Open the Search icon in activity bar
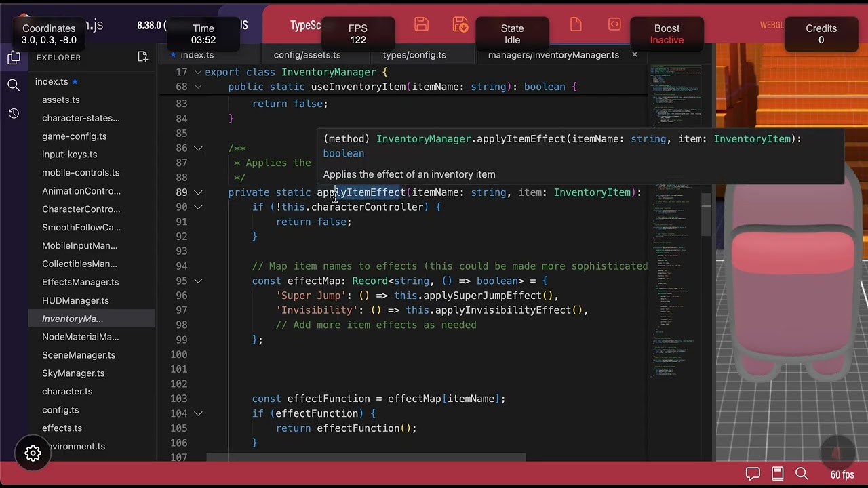This screenshot has width=868, height=488. (x=14, y=85)
